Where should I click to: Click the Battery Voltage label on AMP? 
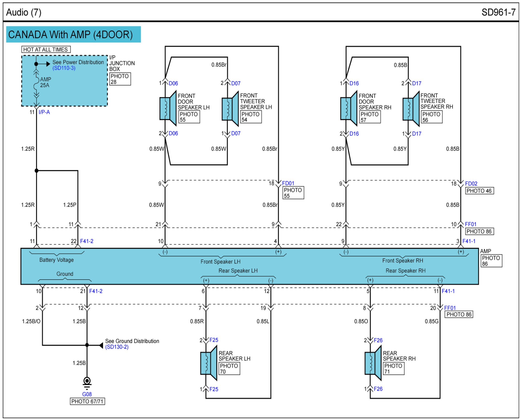pos(56,260)
